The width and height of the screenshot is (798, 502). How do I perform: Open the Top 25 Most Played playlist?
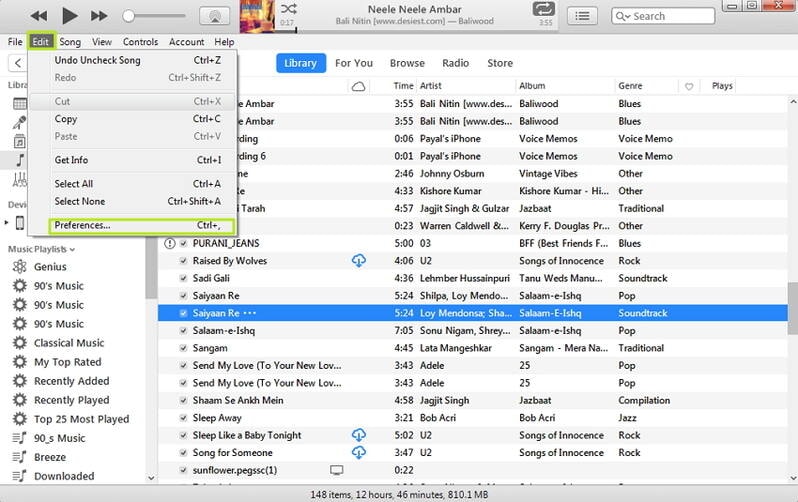pyautogui.click(x=81, y=420)
